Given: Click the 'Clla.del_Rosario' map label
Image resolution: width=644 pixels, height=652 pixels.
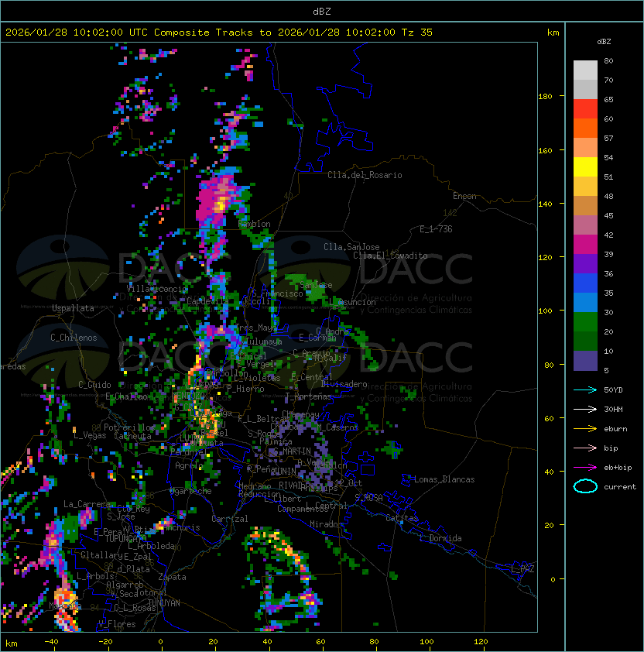Looking at the screenshot, I should tap(365, 175).
